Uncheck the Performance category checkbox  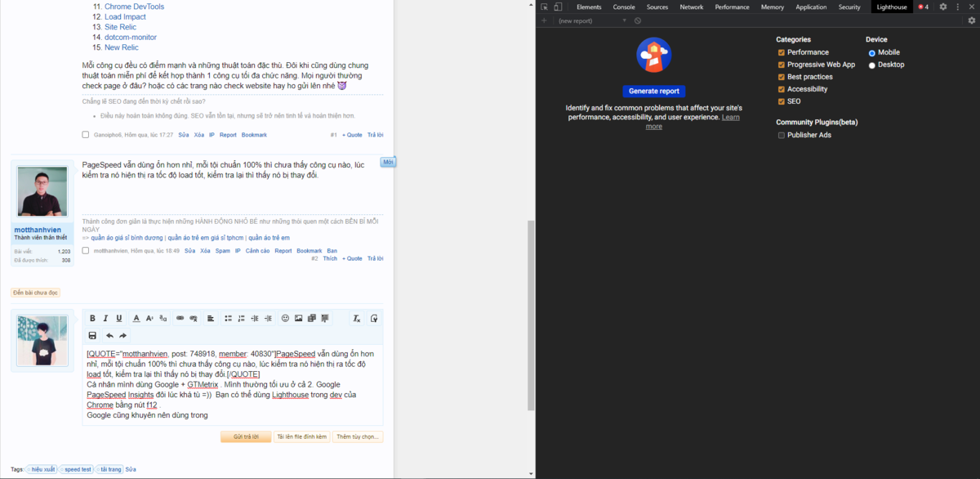click(x=782, y=52)
